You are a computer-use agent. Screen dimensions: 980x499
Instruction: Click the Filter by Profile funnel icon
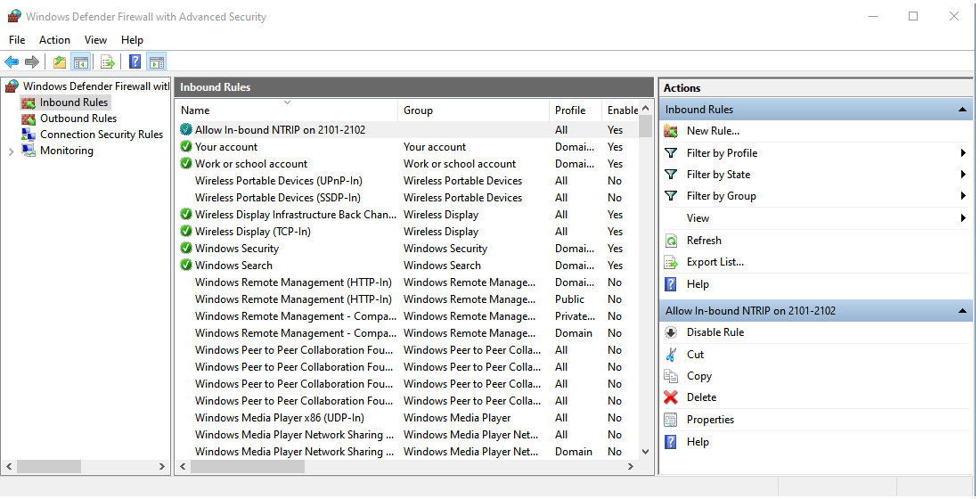click(x=671, y=153)
